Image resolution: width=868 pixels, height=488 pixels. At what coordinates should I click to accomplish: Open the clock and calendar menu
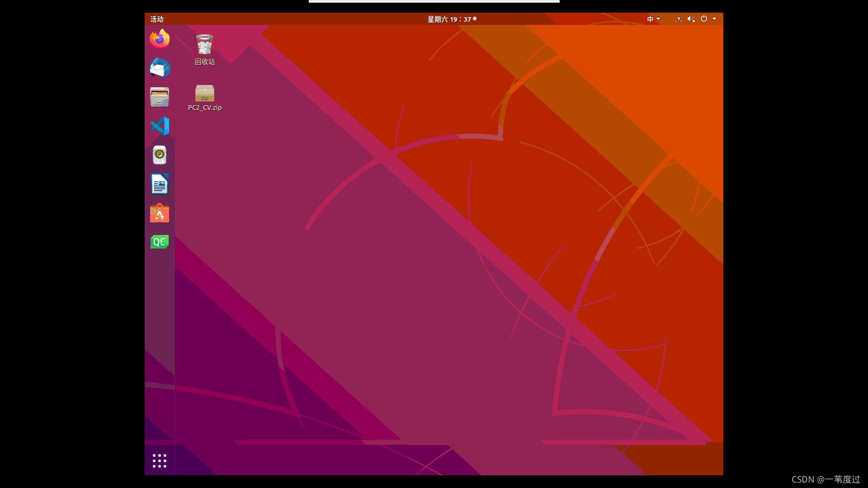pyautogui.click(x=452, y=19)
